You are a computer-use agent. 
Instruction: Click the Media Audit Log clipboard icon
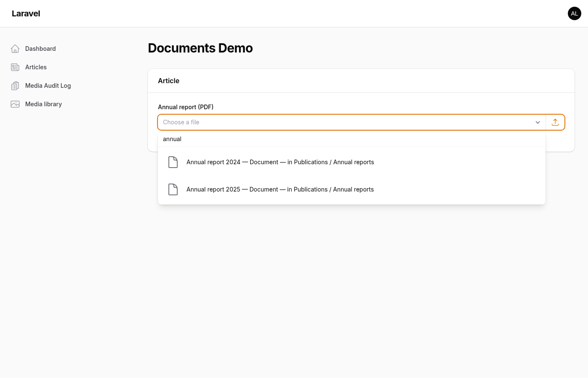point(15,86)
